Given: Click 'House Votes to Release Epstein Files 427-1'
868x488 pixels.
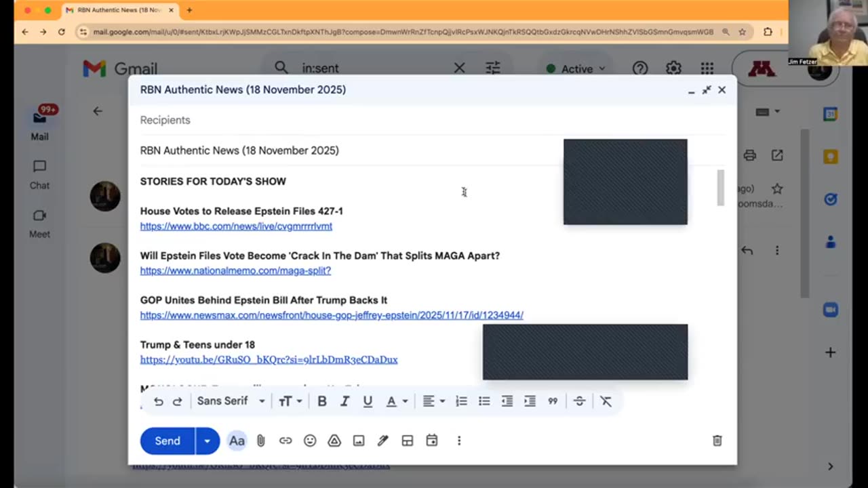Looking at the screenshot, I should 241,211.
